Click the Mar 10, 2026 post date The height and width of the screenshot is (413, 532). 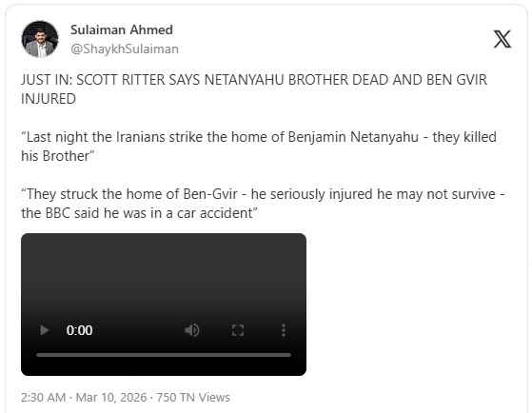(x=111, y=398)
